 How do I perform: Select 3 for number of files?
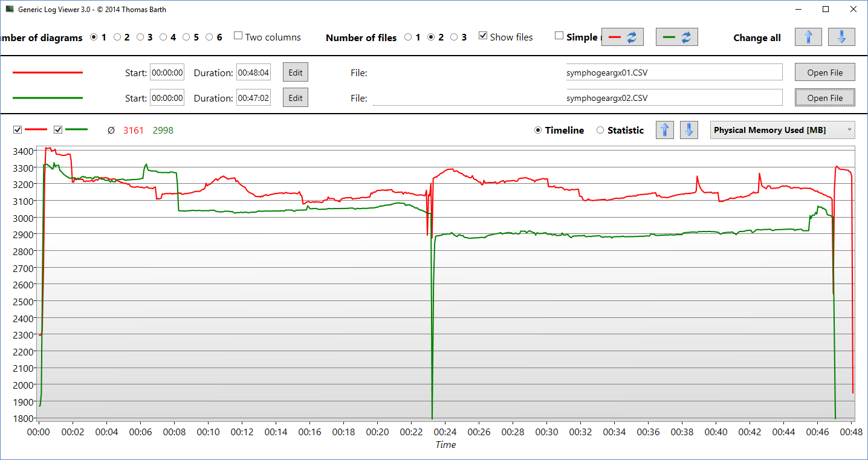point(454,37)
